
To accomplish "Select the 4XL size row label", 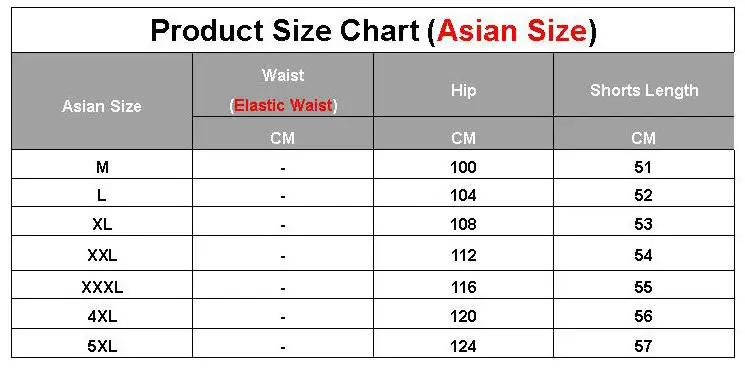I will pyautogui.click(x=102, y=316).
